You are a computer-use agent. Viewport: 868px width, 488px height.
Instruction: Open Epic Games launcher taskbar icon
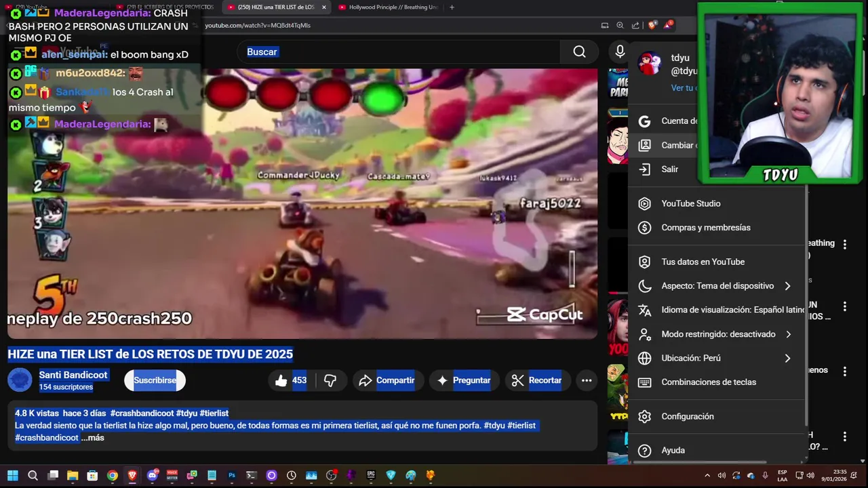pyautogui.click(x=371, y=475)
